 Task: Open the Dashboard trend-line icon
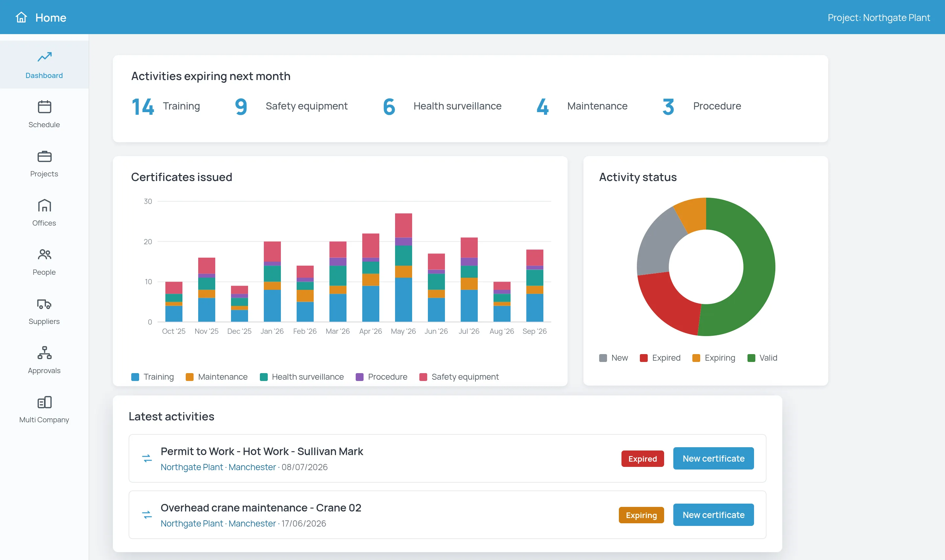(x=45, y=57)
